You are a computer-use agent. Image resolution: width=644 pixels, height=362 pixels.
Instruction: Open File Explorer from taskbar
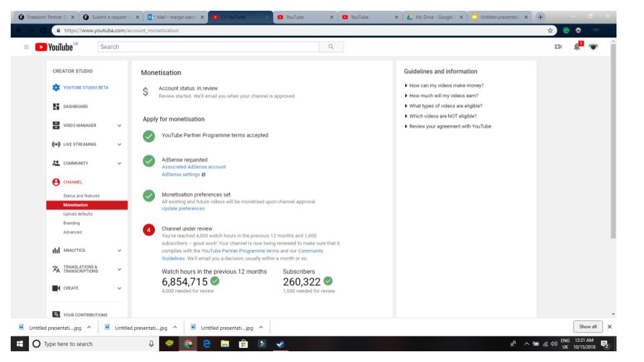[x=225, y=344]
